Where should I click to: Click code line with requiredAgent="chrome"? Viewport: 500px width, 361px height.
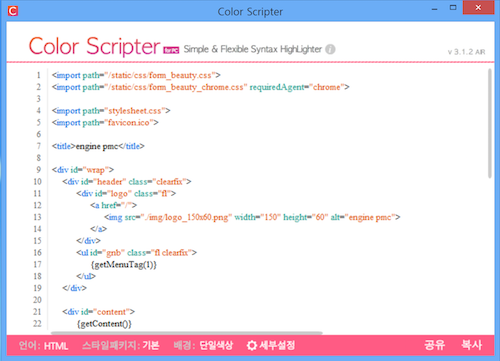point(201,87)
